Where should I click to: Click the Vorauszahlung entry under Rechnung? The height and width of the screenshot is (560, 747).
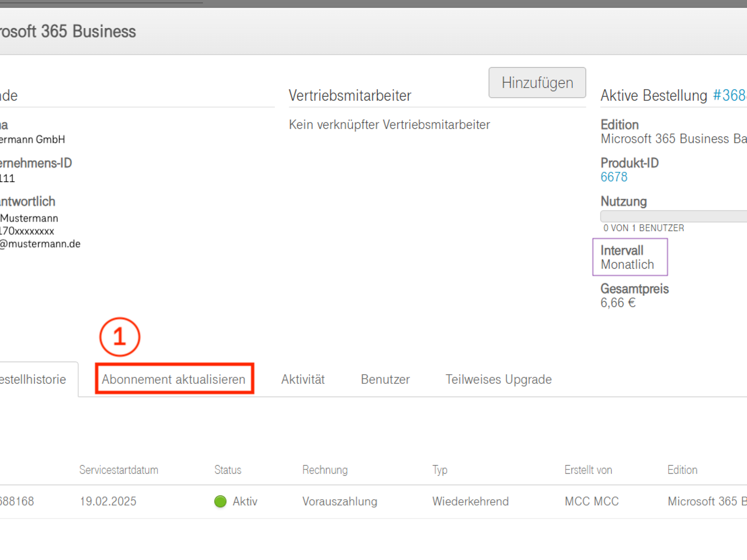[339, 502]
